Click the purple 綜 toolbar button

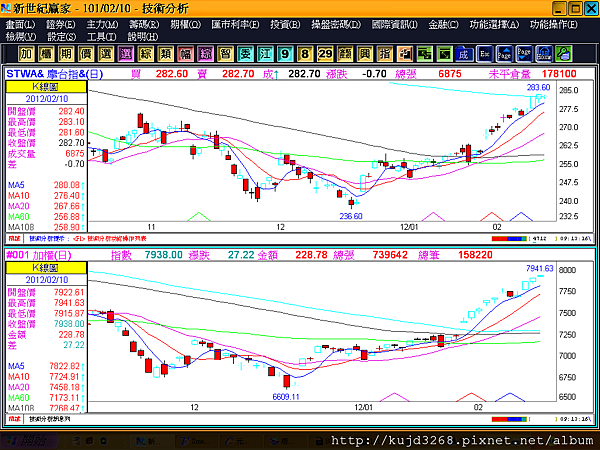coord(205,54)
